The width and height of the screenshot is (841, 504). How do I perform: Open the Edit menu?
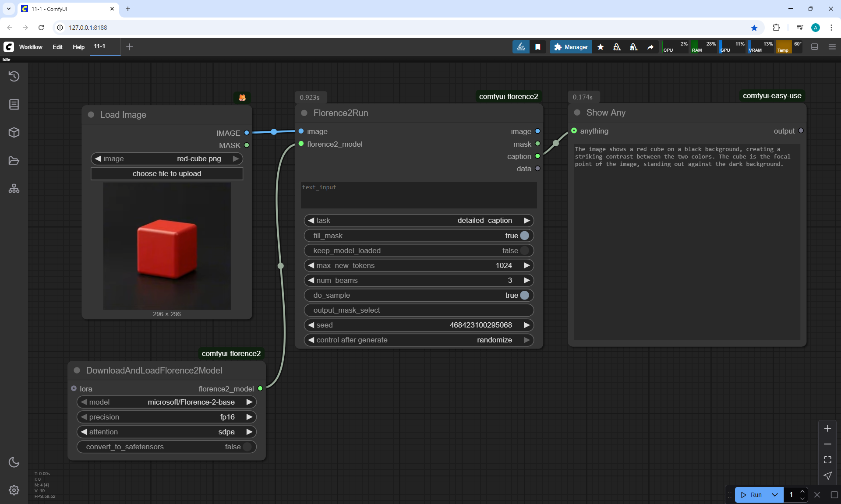pyautogui.click(x=57, y=47)
